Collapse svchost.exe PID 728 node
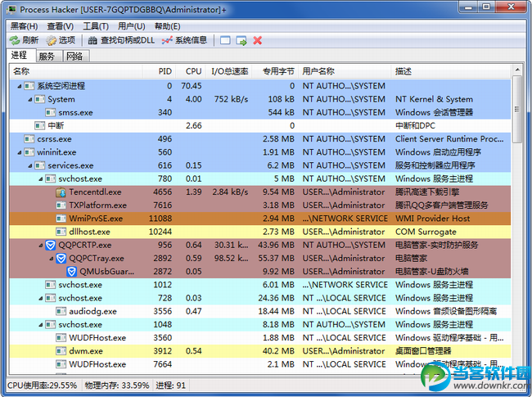This screenshot has height=397, width=532. pos(41,298)
